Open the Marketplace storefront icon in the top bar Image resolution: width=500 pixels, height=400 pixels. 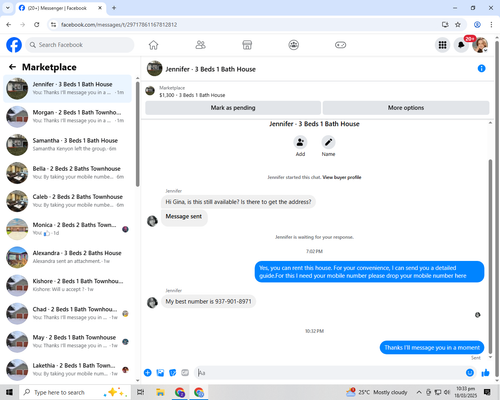point(247,45)
